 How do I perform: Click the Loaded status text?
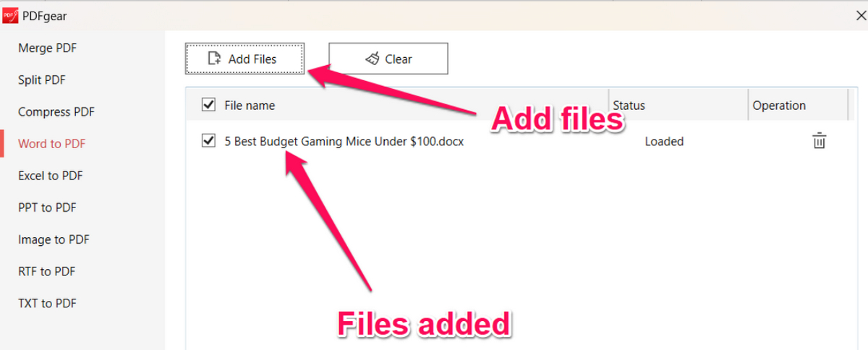click(x=664, y=142)
